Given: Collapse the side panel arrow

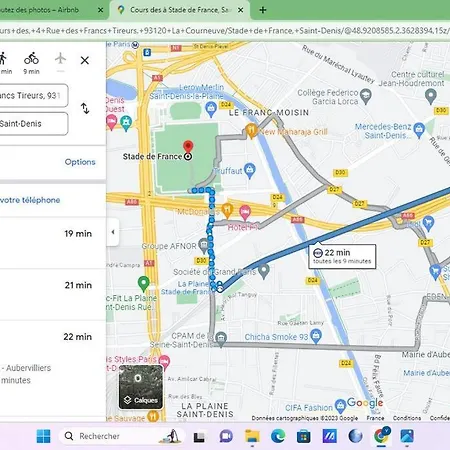Looking at the screenshot, I should 113,232.
